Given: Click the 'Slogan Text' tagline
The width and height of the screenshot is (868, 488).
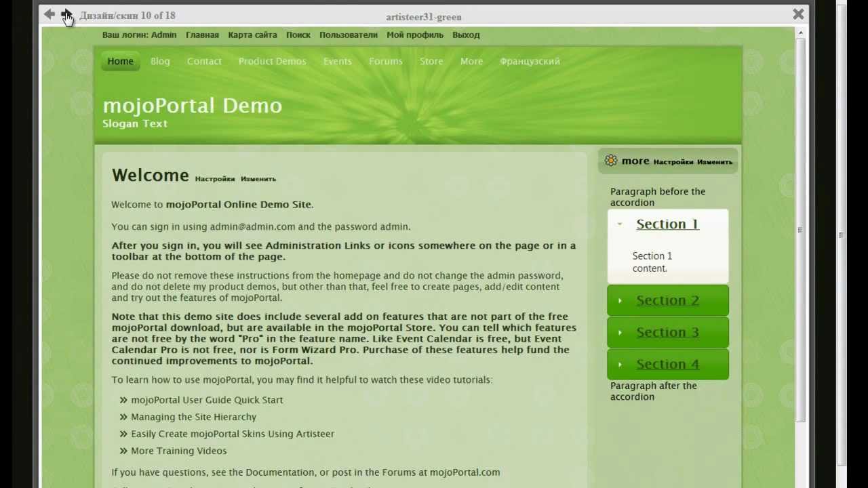Looking at the screenshot, I should 135,123.
